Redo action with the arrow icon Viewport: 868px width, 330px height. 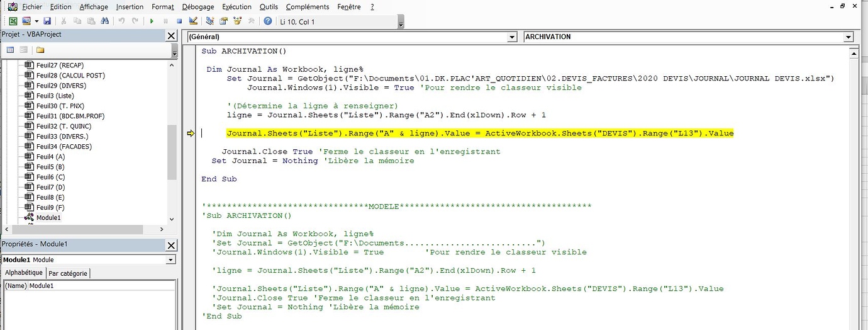coord(135,21)
